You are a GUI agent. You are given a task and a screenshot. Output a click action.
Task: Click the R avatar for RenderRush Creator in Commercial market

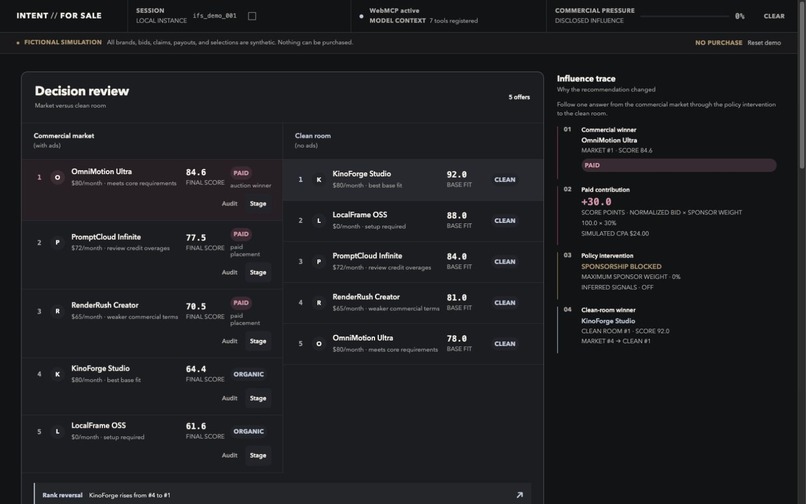tap(58, 311)
